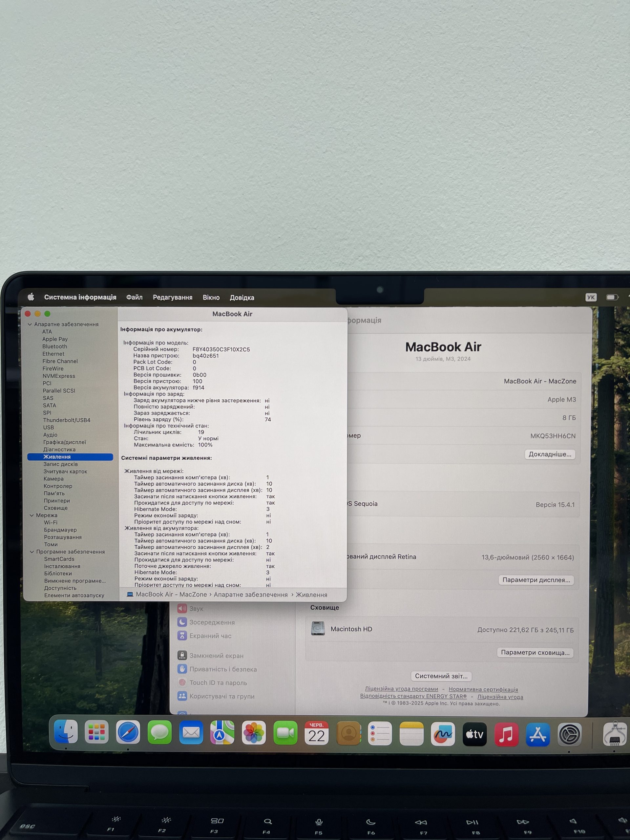
Task: Select Елементи автозапуску in sidebar
Action: point(74,596)
